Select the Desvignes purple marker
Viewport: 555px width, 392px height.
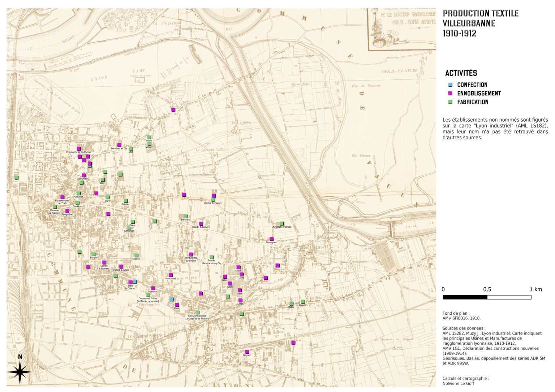271,239
